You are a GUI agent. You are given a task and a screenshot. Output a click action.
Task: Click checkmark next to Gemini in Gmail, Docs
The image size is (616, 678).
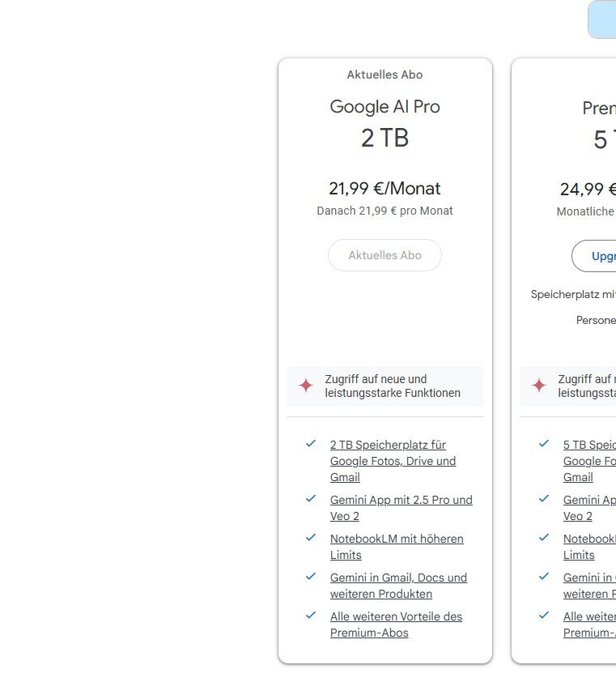(x=311, y=577)
